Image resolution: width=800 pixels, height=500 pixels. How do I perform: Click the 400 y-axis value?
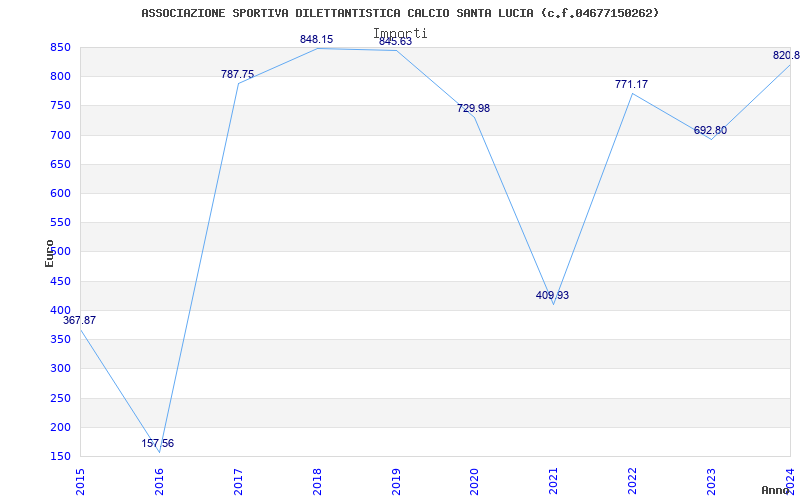(60, 310)
